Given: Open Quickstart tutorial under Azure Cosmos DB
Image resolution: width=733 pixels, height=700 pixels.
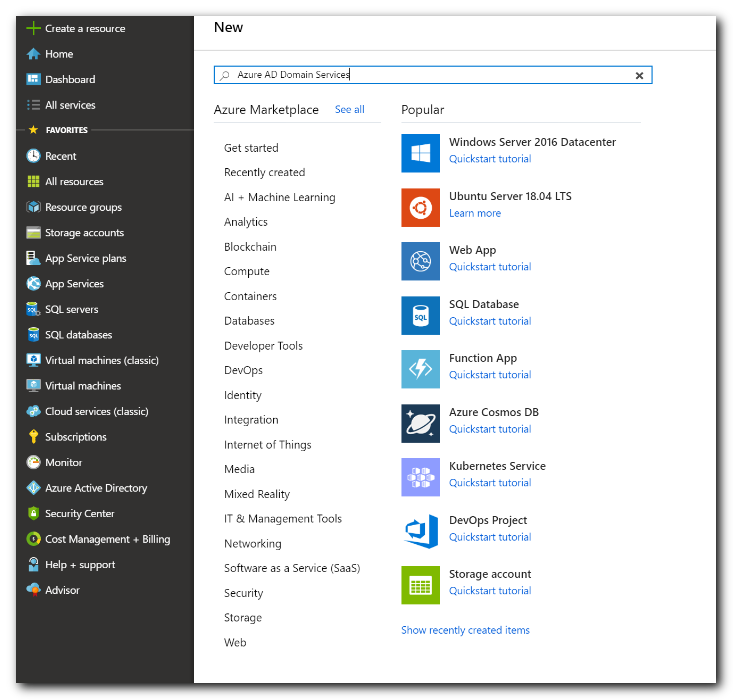Looking at the screenshot, I should (x=490, y=429).
